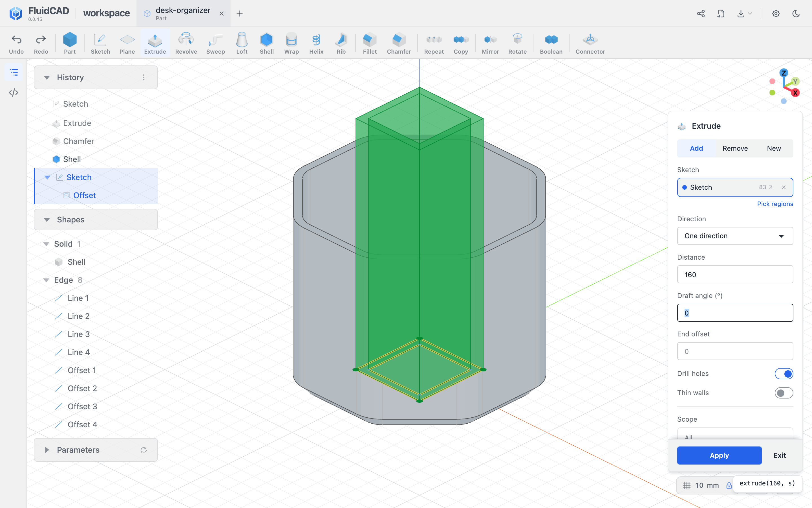
Task: Expand the Parameters panel
Action: (x=47, y=450)
